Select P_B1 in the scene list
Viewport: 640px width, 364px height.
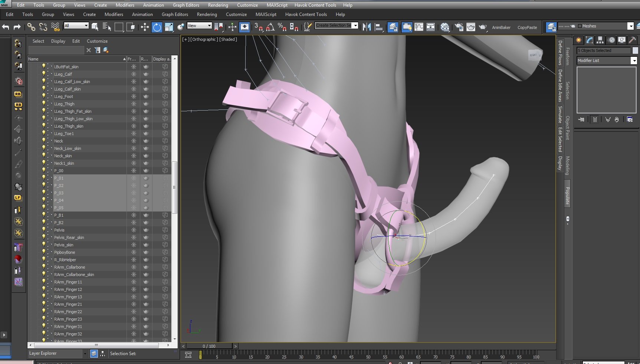tap(59, 215)
